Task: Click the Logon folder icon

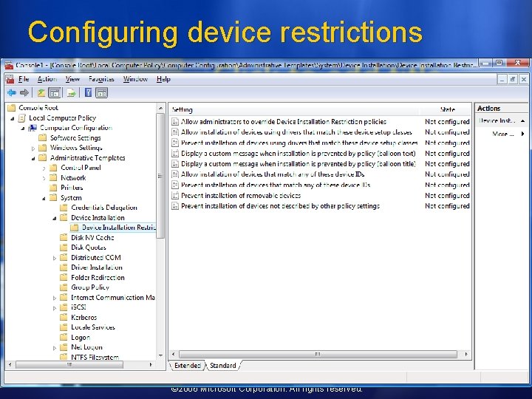Action: pos(64,337)
